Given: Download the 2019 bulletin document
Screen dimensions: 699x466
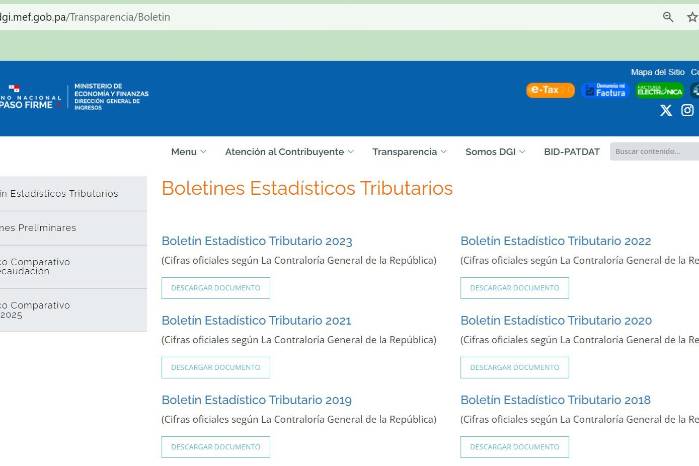Looking at the screenshot, I should (216, 447).
